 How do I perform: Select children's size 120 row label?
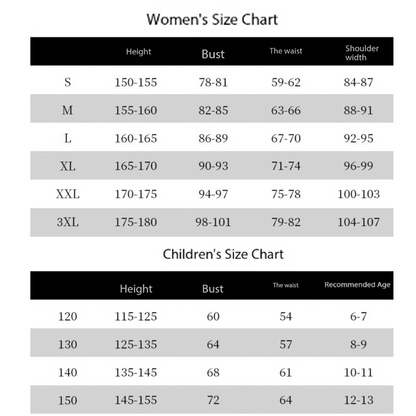point(68,316)
